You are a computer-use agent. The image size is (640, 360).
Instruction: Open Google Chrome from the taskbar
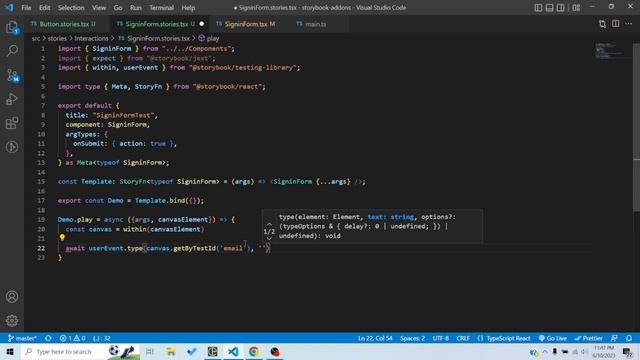pos(254,352)
